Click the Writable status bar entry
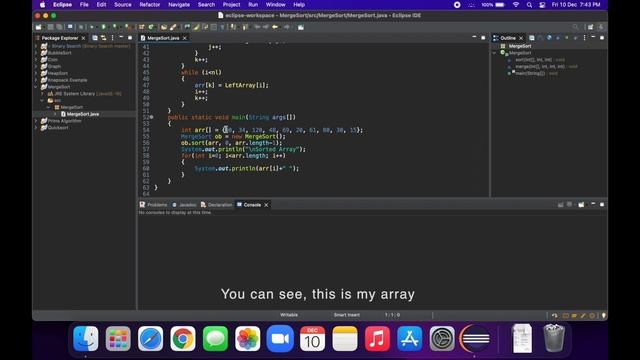This screenshot has width=640, height=360. [289, 315]
